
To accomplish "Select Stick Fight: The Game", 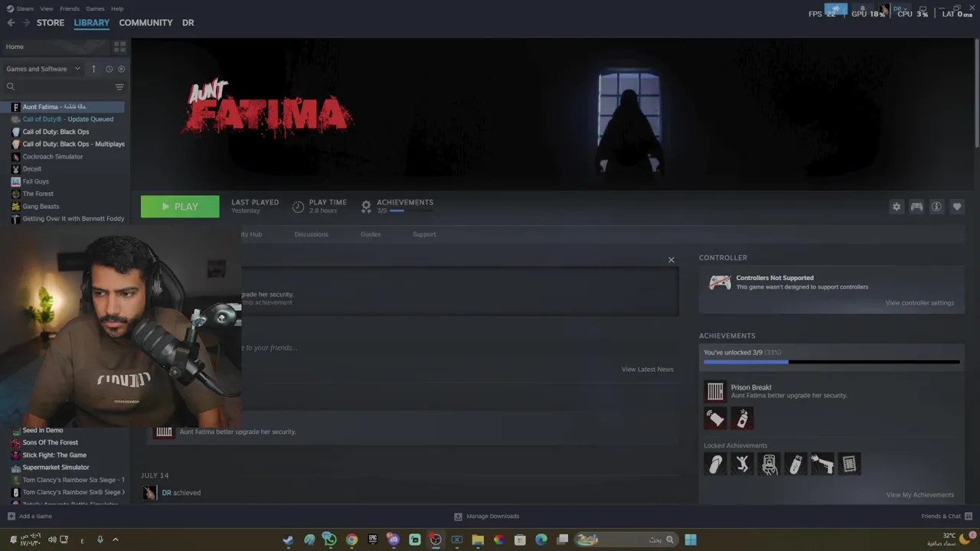I will [63, 455].
